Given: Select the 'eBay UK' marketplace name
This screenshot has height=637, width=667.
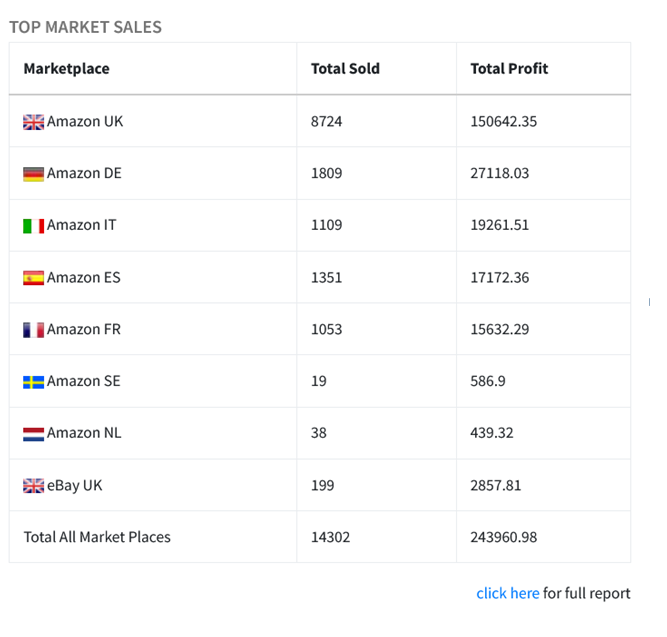Looking at the screenshot, I should pyautogui.click(x=74, y=486).
